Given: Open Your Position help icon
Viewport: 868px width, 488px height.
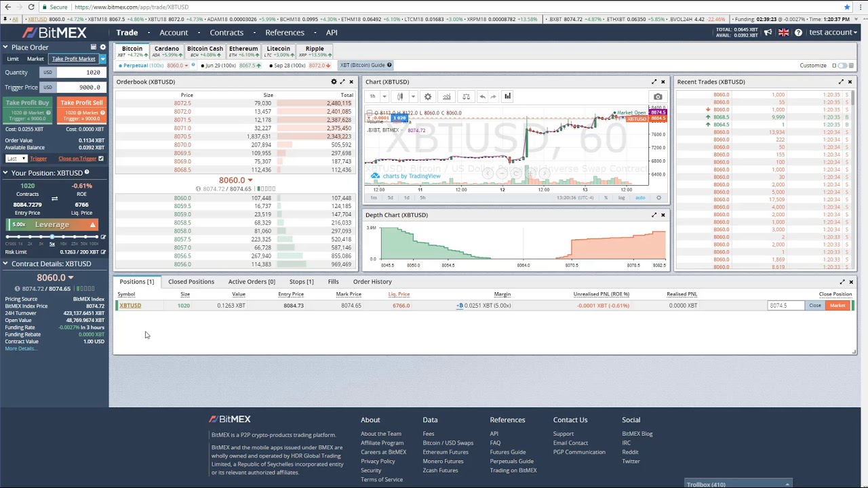Looking at the screenshot, I should (87, 173).
